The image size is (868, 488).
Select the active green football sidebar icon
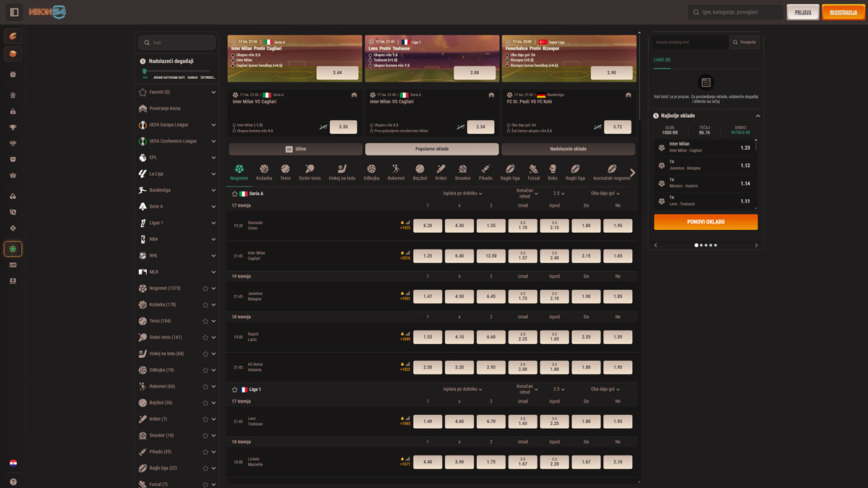click(13, 249)
